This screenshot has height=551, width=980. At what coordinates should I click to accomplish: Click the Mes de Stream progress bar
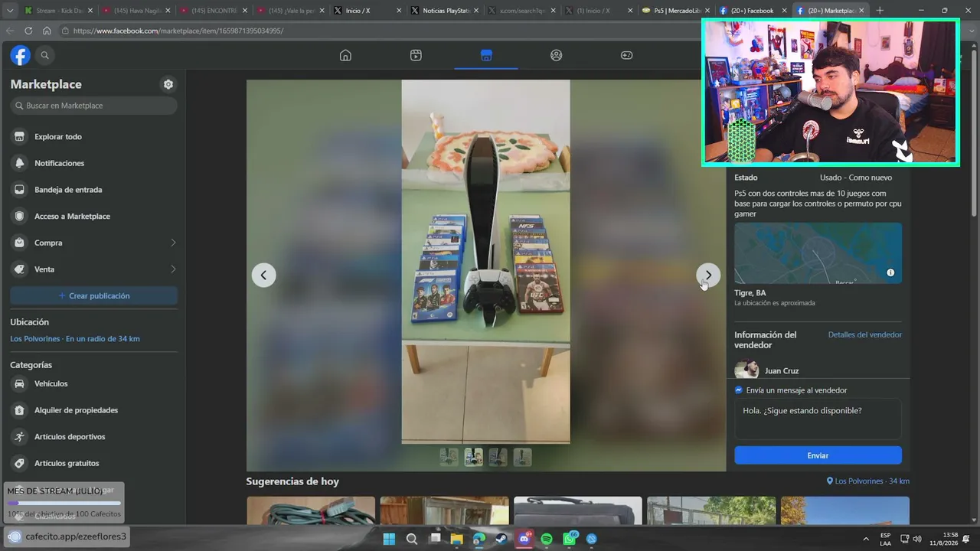tap(64, 503)
